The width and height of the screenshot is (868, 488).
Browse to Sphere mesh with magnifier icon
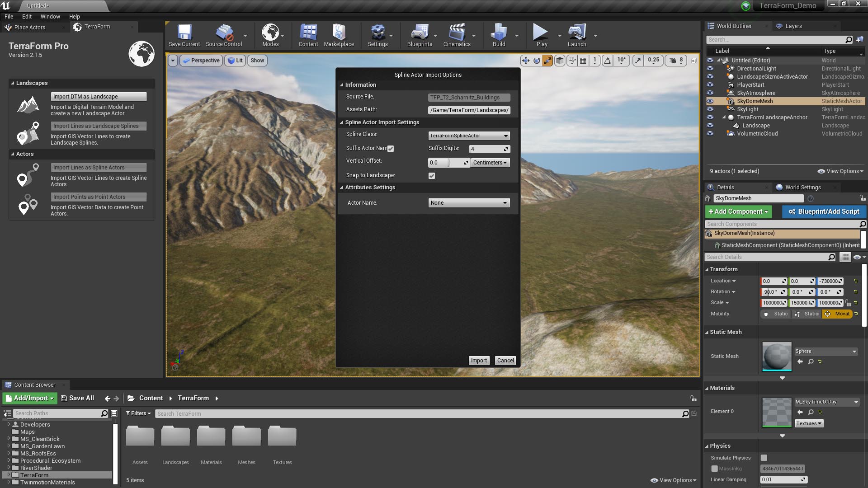pyautogui.click(x=811, y=361)
